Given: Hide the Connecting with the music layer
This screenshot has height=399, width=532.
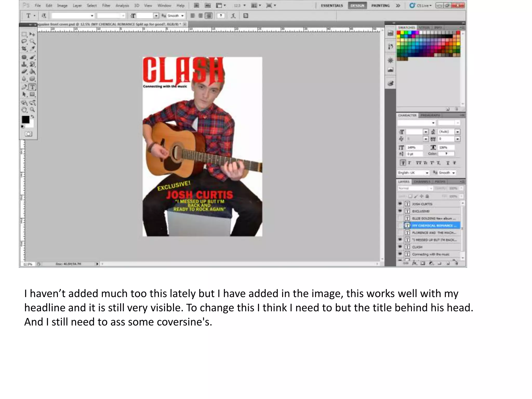Looking at the screenshot, I should click(x=400, y=254).
